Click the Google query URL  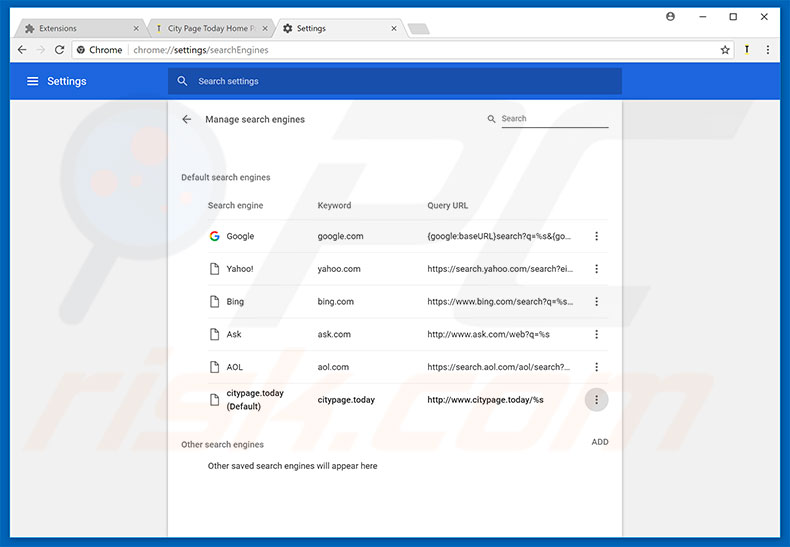coord(499,236)
